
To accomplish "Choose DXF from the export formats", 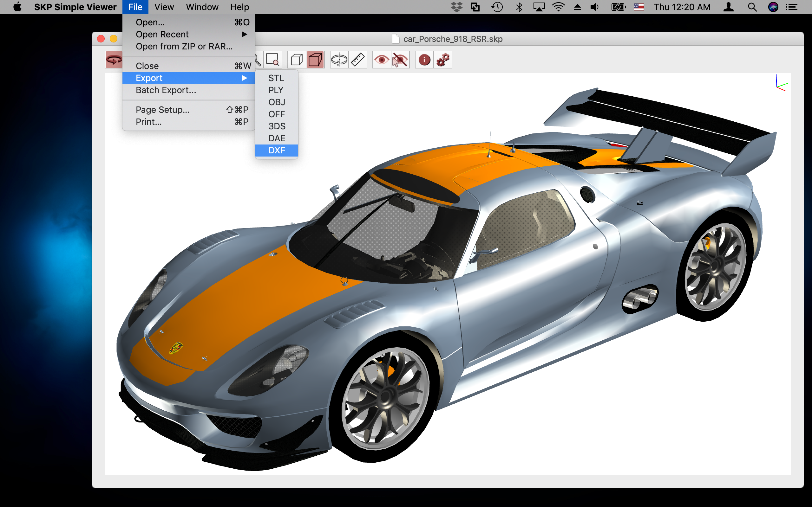I will [x=277, y=150].
